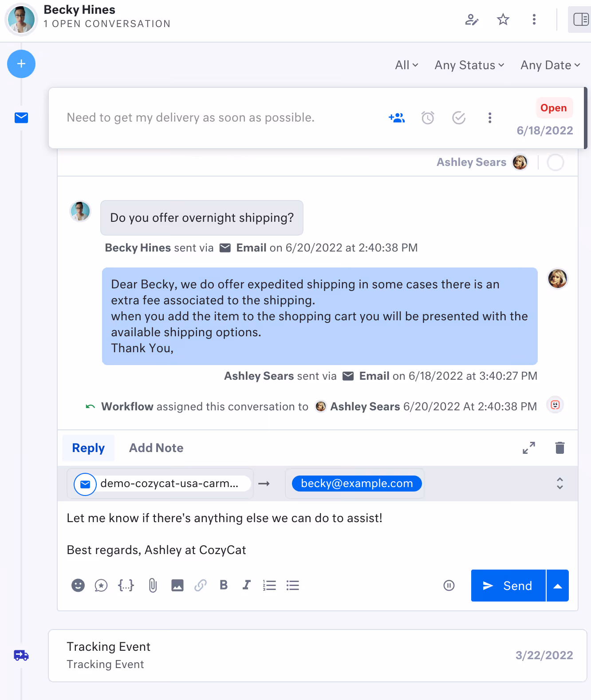Toggle bold formatting
Screen dimensions: 591x700
224,586
